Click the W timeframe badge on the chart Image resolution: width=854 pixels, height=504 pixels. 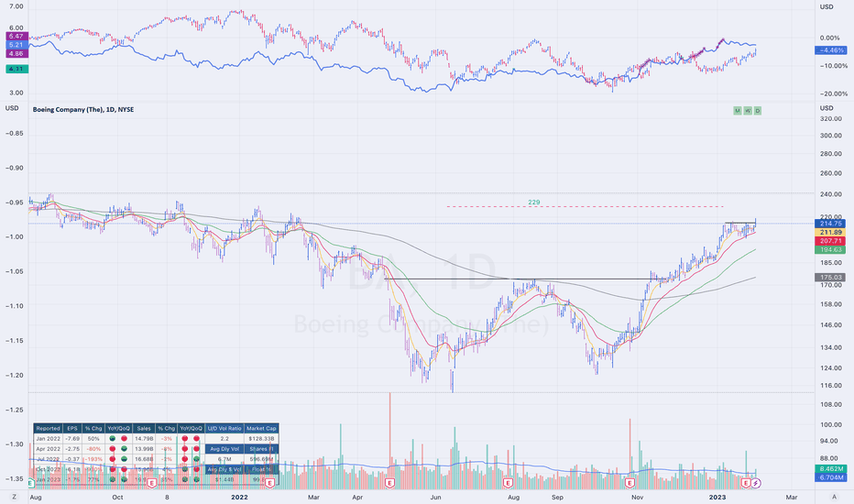coord(748,111)
